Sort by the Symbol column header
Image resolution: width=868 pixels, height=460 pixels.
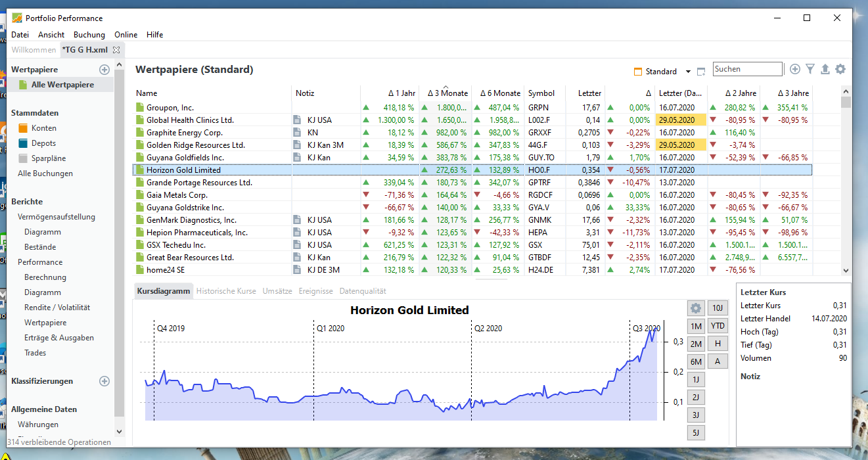pyautogui.click(x=541, y=93)
